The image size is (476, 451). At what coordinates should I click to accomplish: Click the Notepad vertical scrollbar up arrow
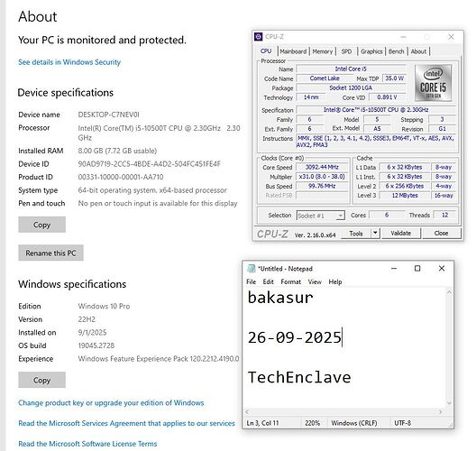tap(449, 292)
